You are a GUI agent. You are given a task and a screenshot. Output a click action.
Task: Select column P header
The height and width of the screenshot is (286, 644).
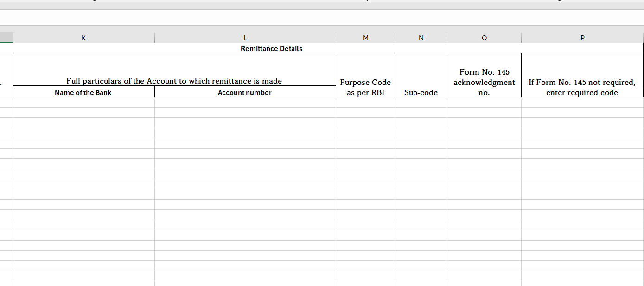582,38
